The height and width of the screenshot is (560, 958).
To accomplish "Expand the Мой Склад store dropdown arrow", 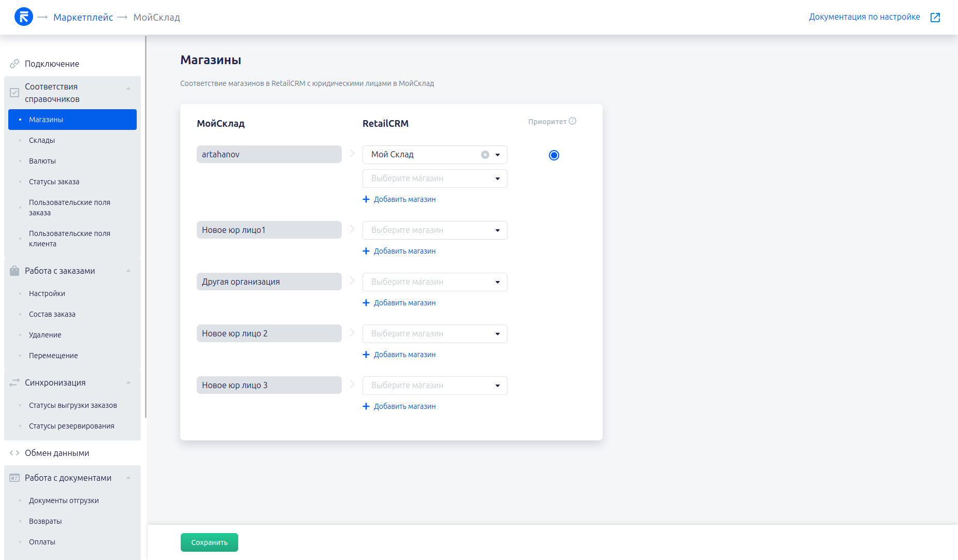I will tap(498, 155).
